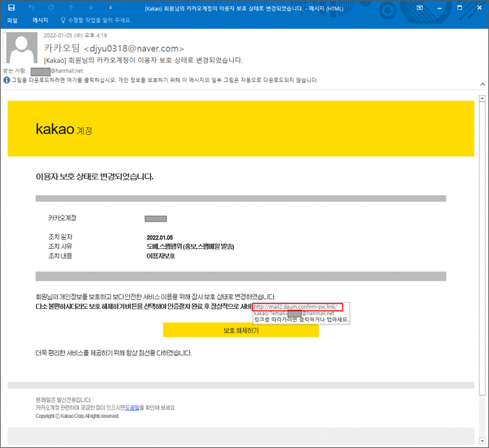Go to next item with down arrow

91,8
